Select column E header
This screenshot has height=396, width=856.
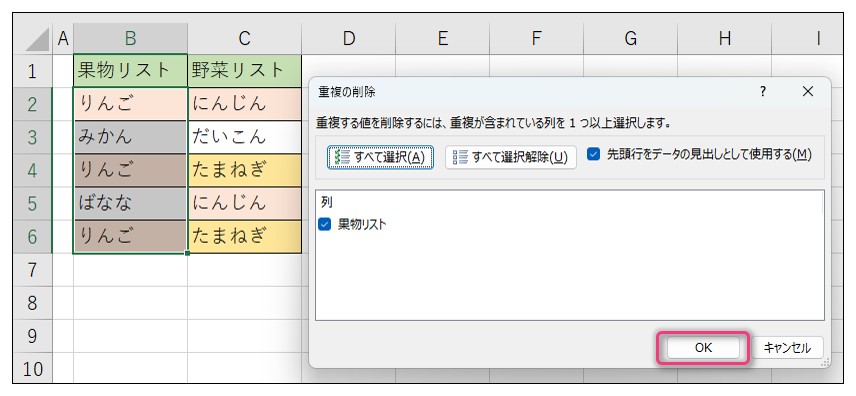pos(443,39)
